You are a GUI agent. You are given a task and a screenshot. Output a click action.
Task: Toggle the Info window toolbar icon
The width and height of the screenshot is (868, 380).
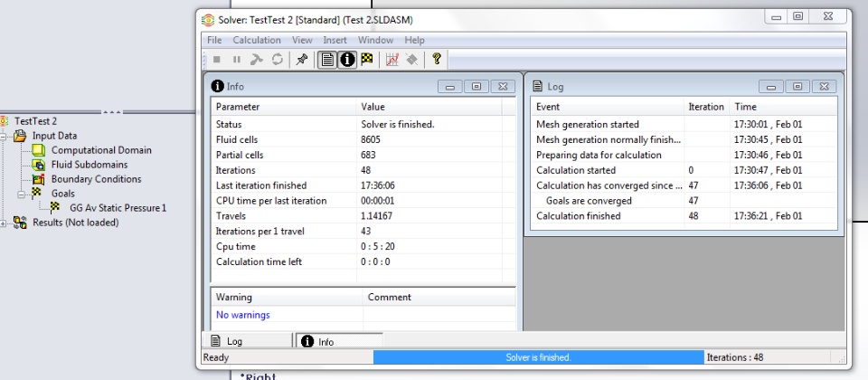pyautogui.click(x=347, y=60)
